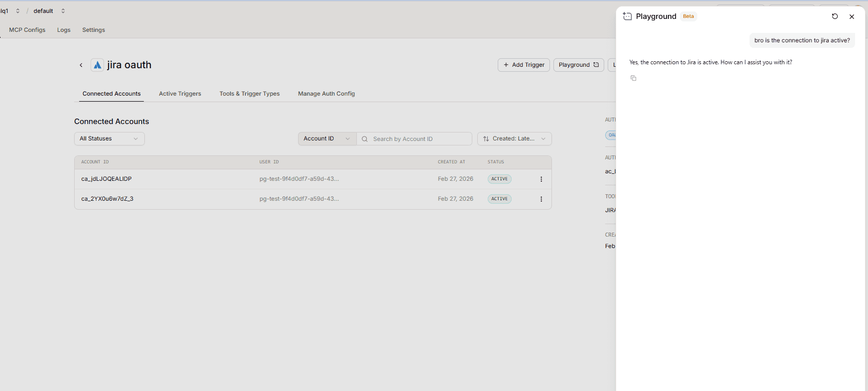Open the project switcher next to lq1
Screen dimensions: 868x391
(18, 11)
